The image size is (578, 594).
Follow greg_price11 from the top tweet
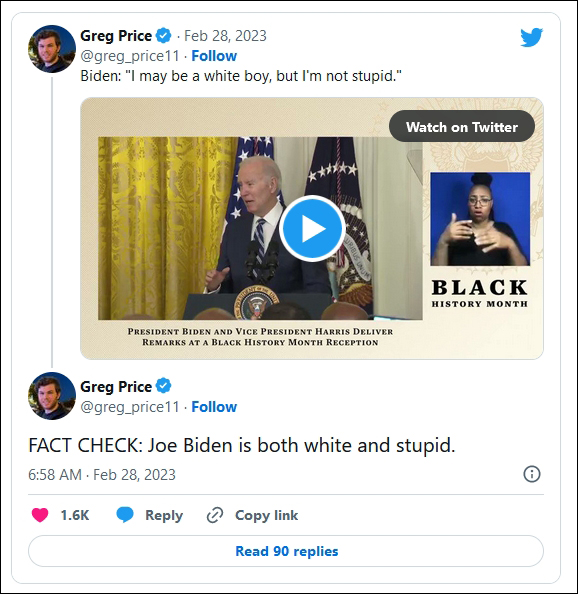(214, 56)
